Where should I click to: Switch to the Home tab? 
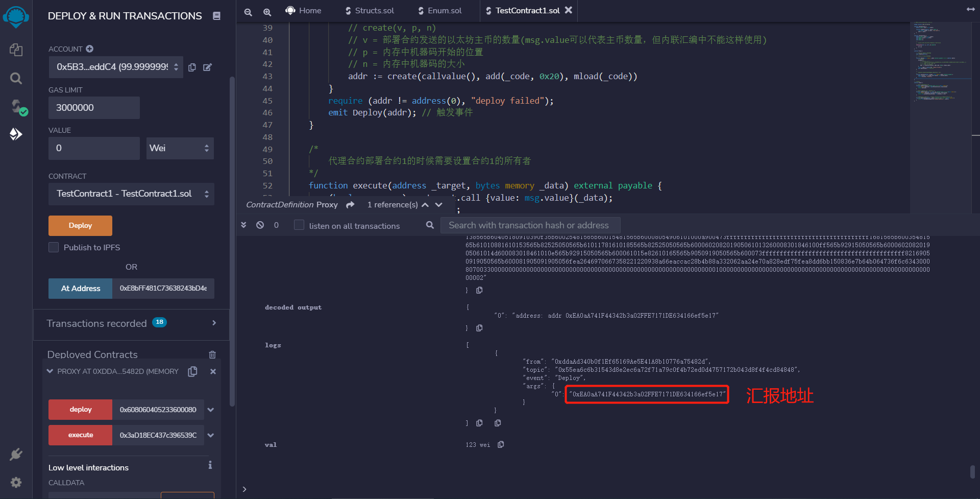pos(303,11)
